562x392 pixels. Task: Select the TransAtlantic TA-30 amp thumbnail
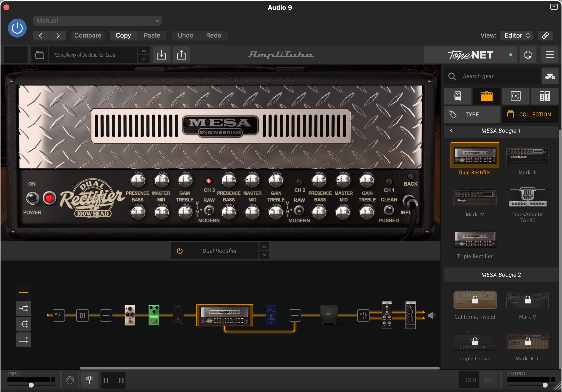click(x=527, y=197)
